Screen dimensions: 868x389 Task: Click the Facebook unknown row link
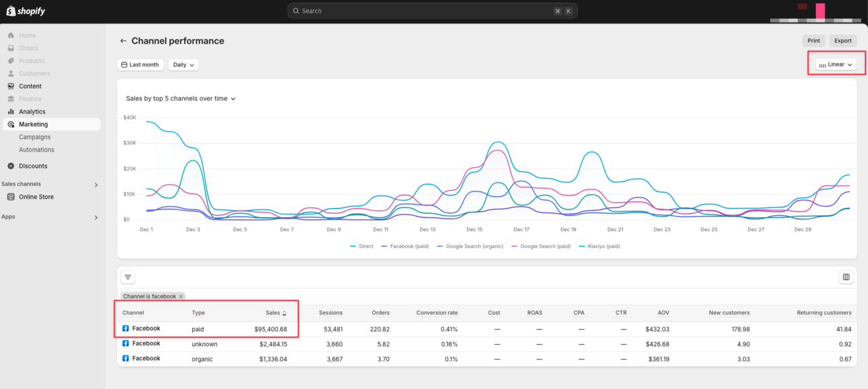click(146, 343)
